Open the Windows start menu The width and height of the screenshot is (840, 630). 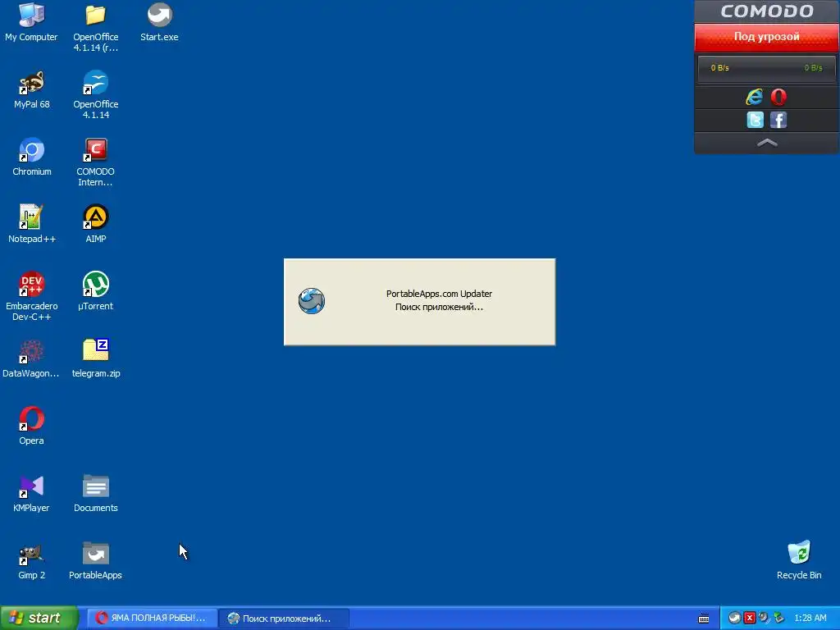[39, 618]
